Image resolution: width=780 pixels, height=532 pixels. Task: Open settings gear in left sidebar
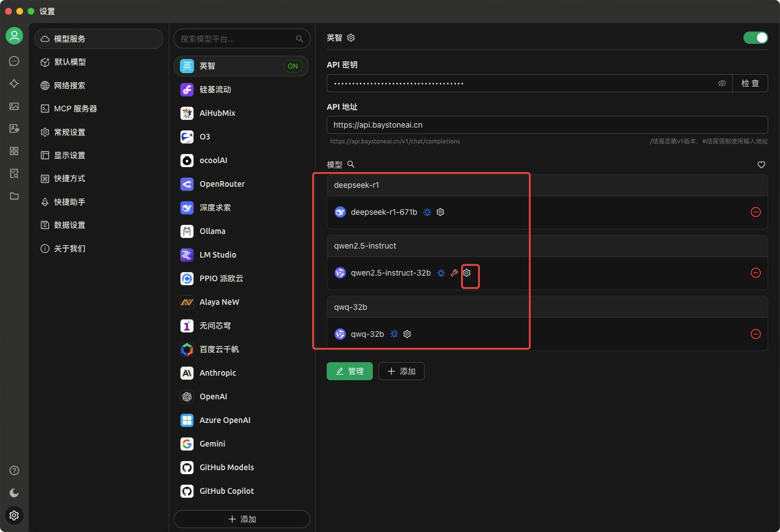click(14, 515)
